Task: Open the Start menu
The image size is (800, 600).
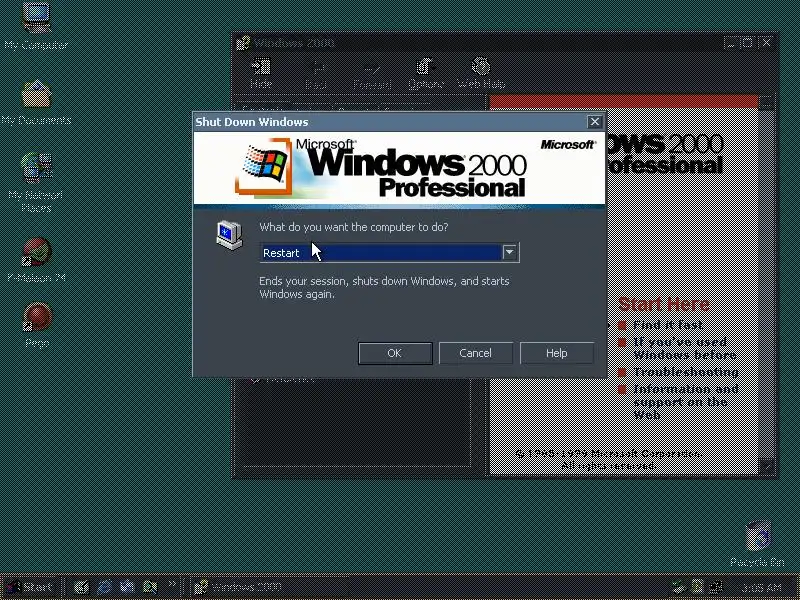Action: pyautogui.click(x=30, y=587)
